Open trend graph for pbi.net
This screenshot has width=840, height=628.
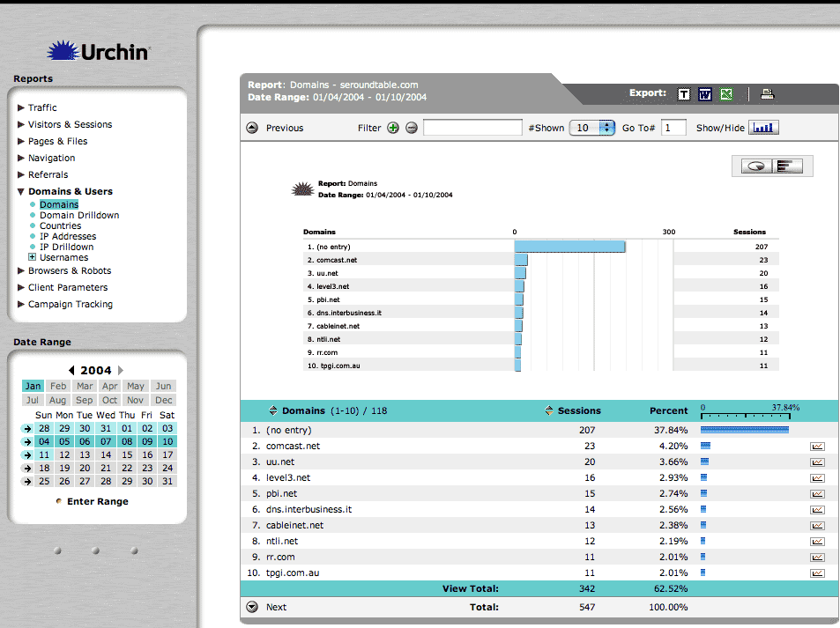pyautogui.click(x=817, y=493)
